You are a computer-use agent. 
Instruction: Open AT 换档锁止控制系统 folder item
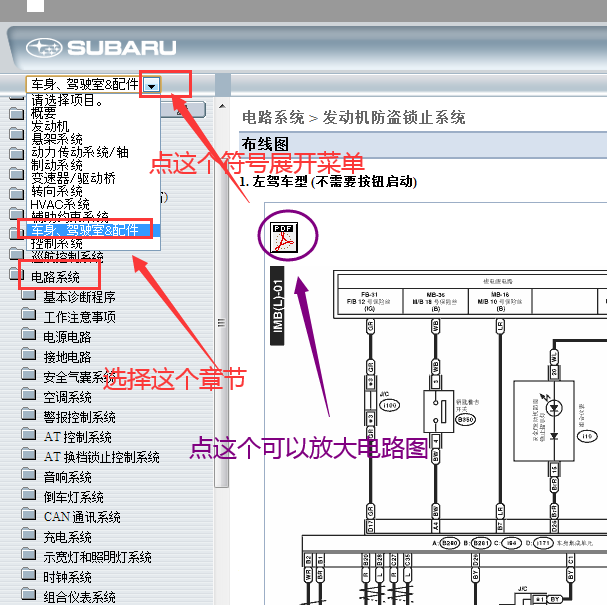pyautogui.click(x=101, y=457)
